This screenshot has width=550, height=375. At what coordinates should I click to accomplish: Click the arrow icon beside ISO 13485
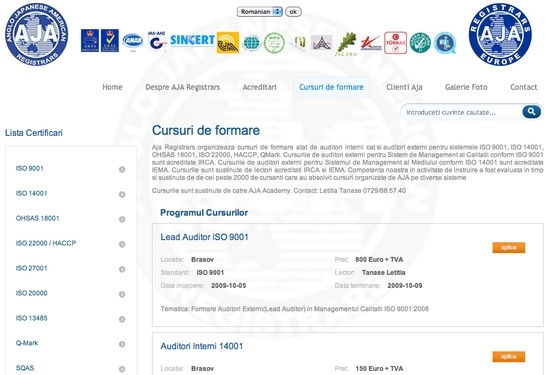click(122, 319)
